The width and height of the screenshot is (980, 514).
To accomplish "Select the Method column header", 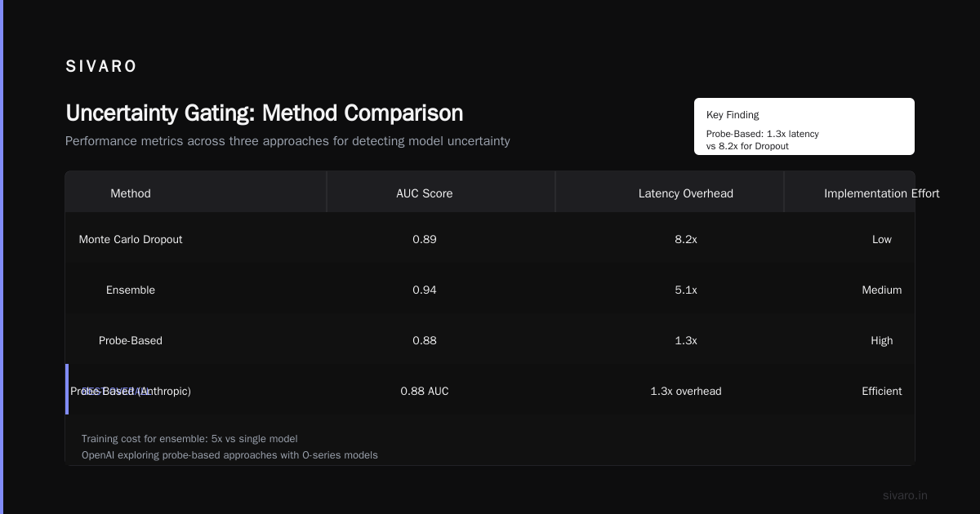I will [131, 193].
